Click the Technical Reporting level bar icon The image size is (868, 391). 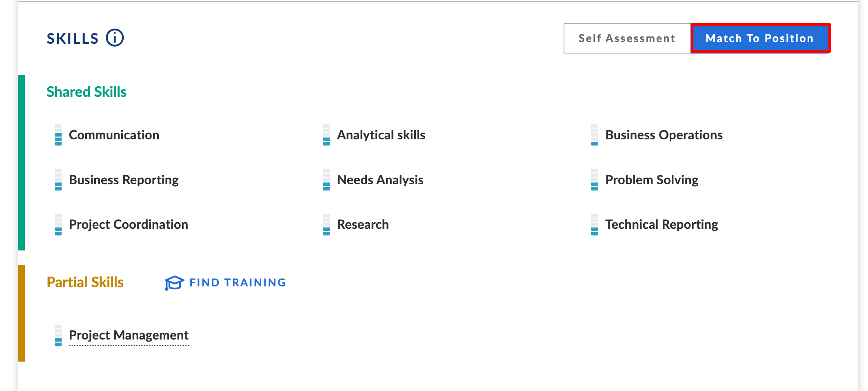coord(595,225)
